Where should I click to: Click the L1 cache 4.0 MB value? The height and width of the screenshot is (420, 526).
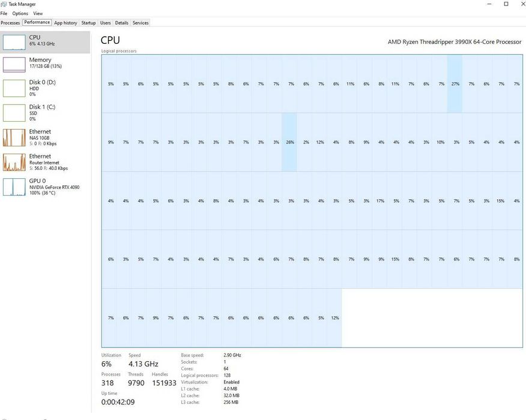pyautogui.click(x=230, y=389)
